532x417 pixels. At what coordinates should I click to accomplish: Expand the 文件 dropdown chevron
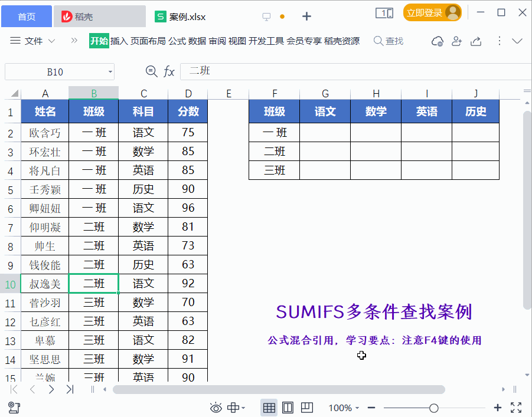click(51, 41)
